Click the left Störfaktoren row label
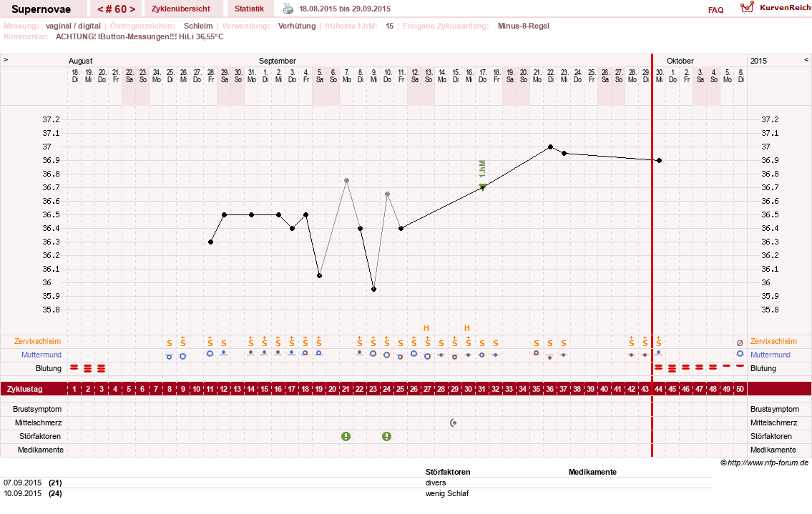 point(40,436)
